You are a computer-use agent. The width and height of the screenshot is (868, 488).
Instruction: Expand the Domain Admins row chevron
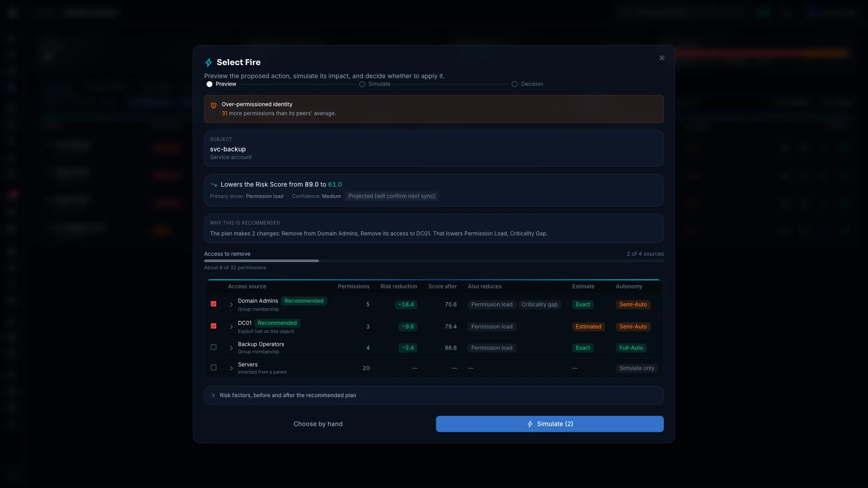[231, 305]
